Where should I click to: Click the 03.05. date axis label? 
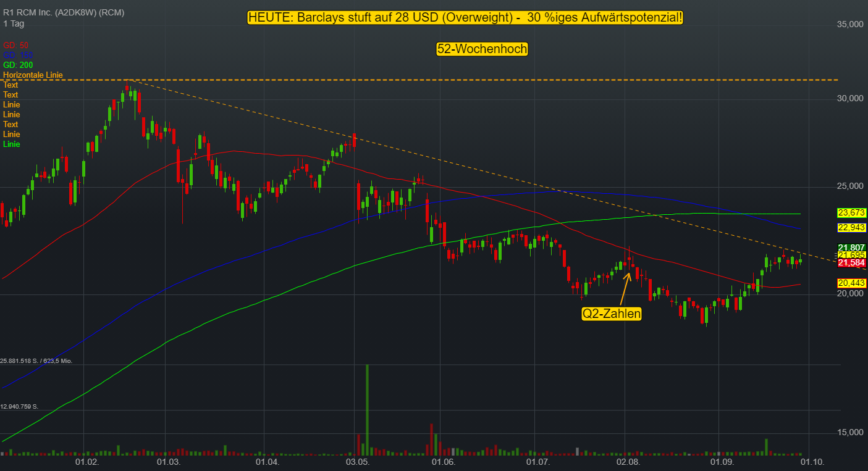(358, 462)
